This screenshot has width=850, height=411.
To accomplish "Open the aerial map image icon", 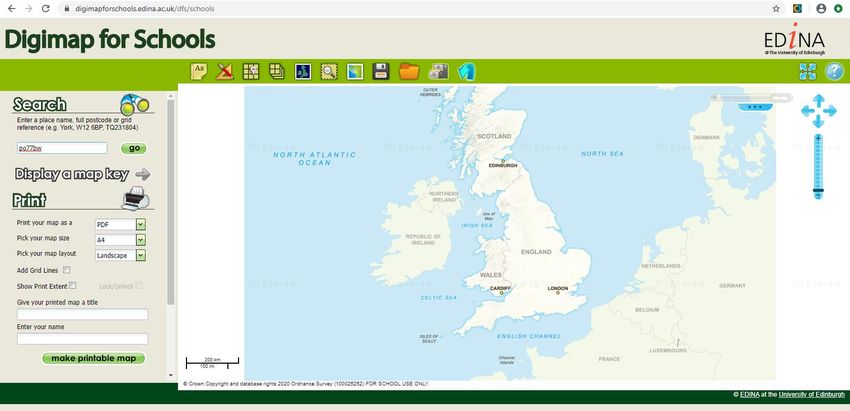I will [x=355, y=71].
